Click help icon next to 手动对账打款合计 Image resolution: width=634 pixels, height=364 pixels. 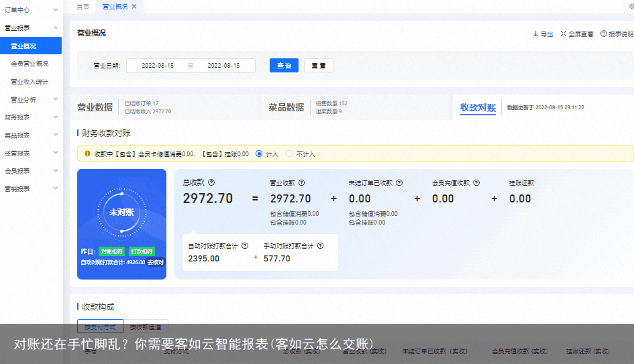coord(320,245)
